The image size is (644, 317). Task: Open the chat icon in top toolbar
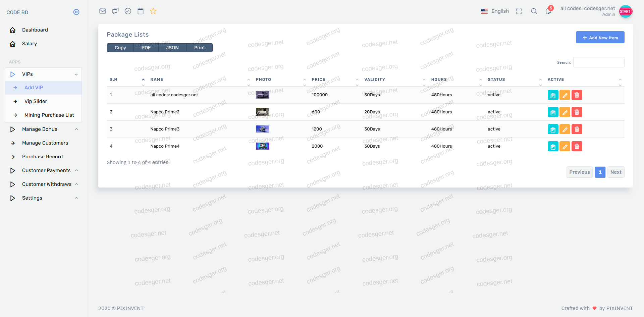click(115, 11)
